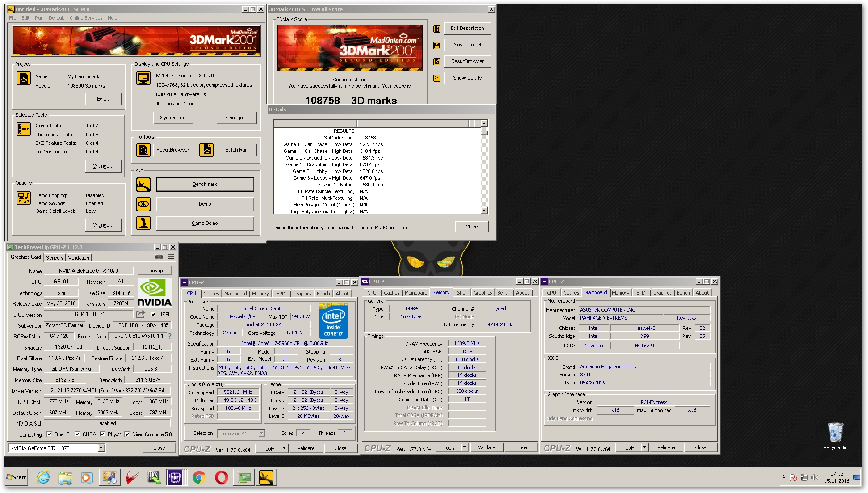Screen dimensions: 868x493
Task: Click CPU-Z icon in the taskbar
Action: click(175, 477)
